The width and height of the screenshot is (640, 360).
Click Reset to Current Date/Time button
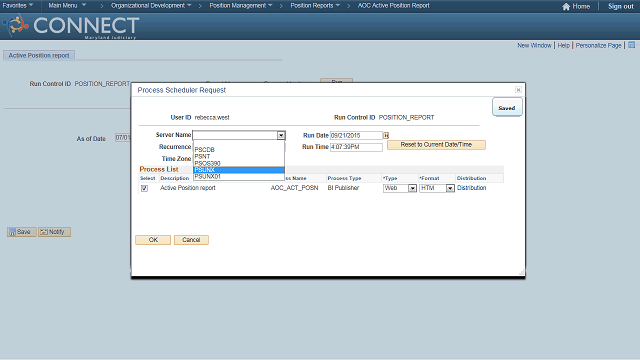point(436,145)
